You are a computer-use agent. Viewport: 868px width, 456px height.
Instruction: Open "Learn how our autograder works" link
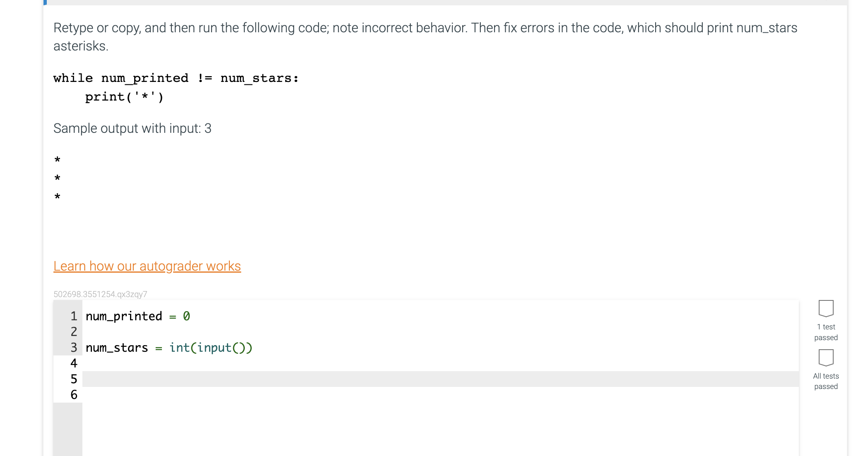coord(147,266)
